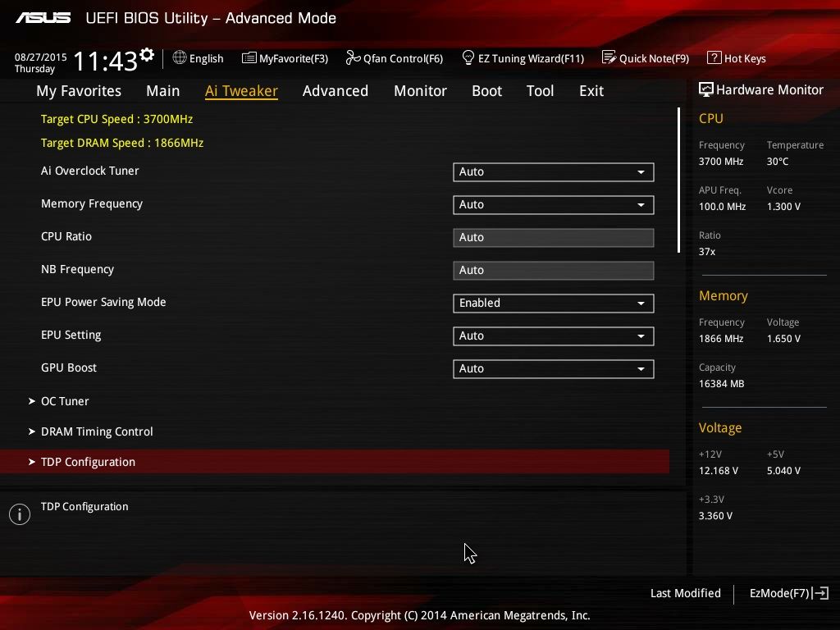Image resolution: width=840 pixels, height=630 pixels.
Task: Click the EzMode exit arrow icon
Action: [x=820, y=593]
